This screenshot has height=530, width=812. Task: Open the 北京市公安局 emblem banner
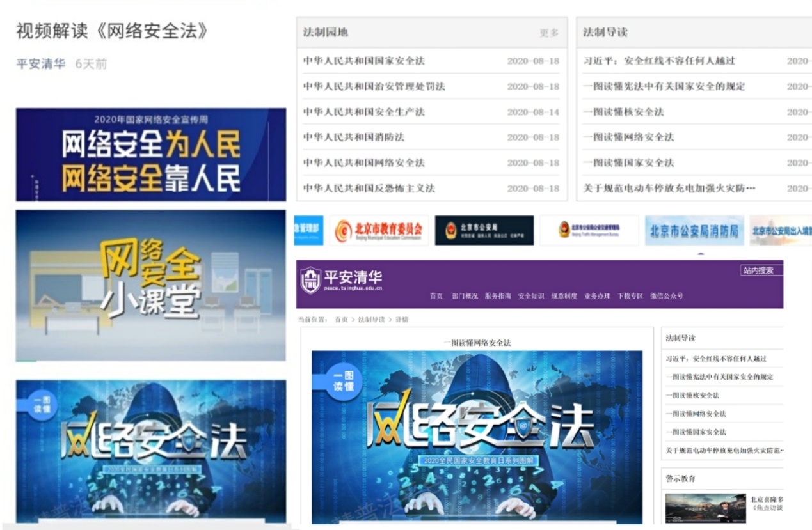click(x=484, y=230)
